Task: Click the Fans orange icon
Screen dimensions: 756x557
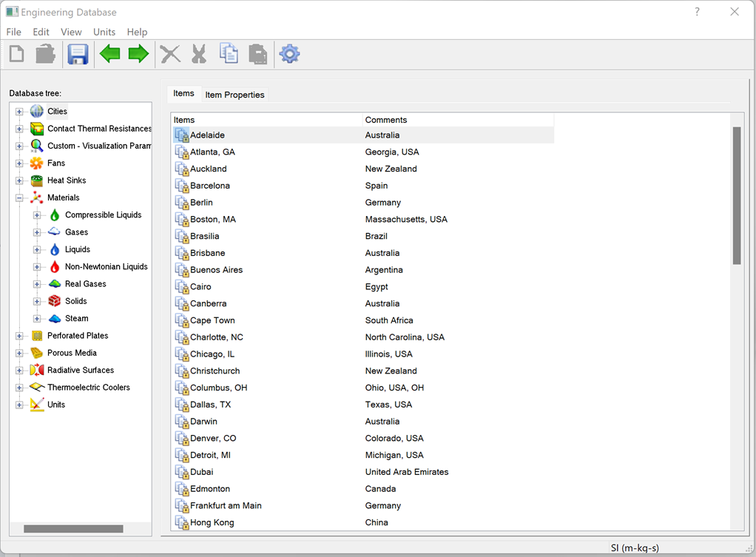Action: 37,163
